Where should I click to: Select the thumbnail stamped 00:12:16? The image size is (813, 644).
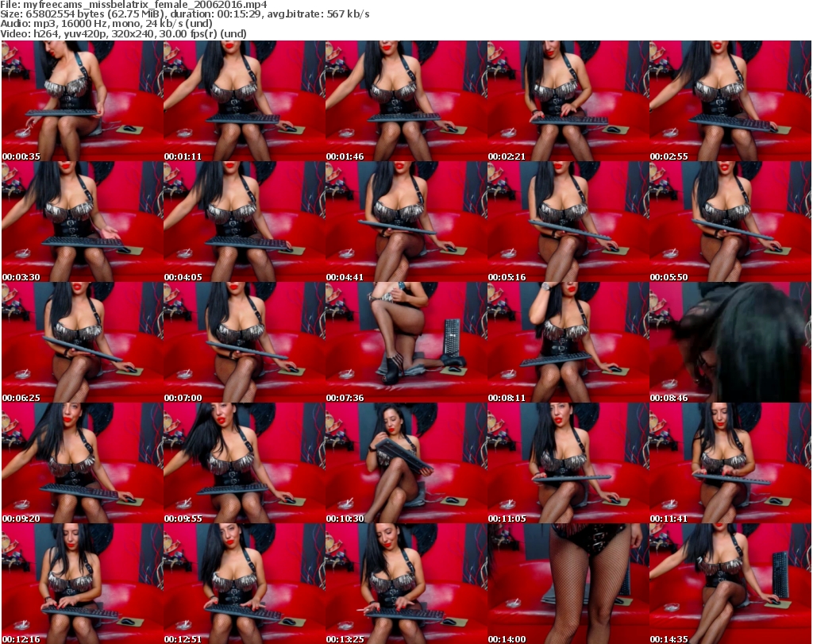point(83,584)
